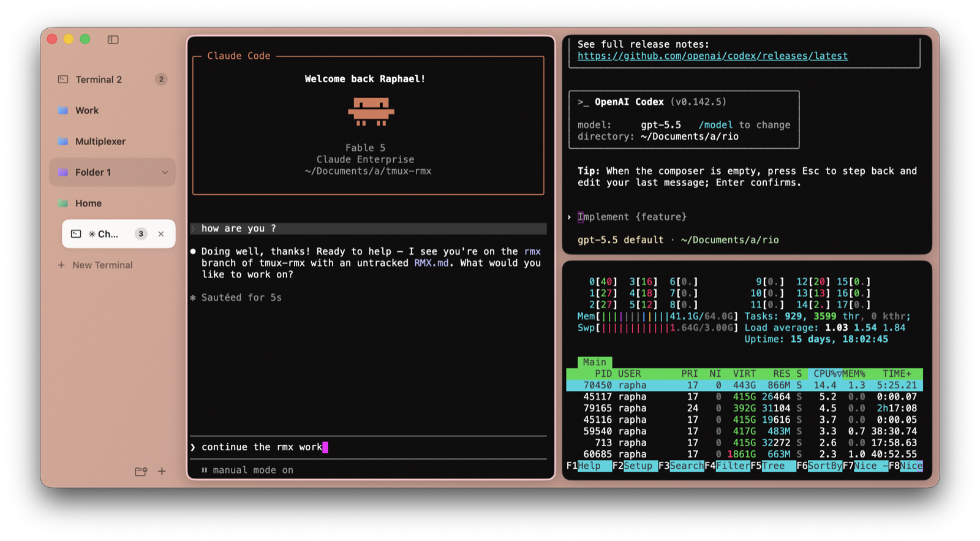
Task: Click the htop Load average values
Action: 865,328
